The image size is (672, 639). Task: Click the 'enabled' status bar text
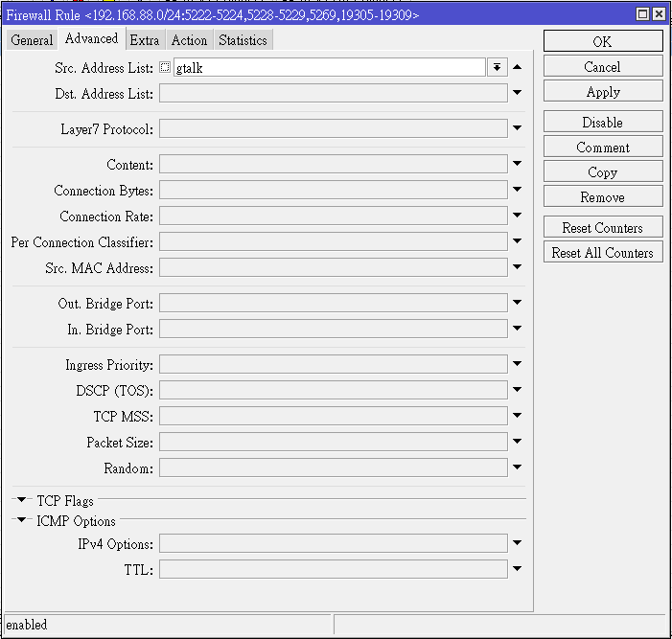point(27,625)
